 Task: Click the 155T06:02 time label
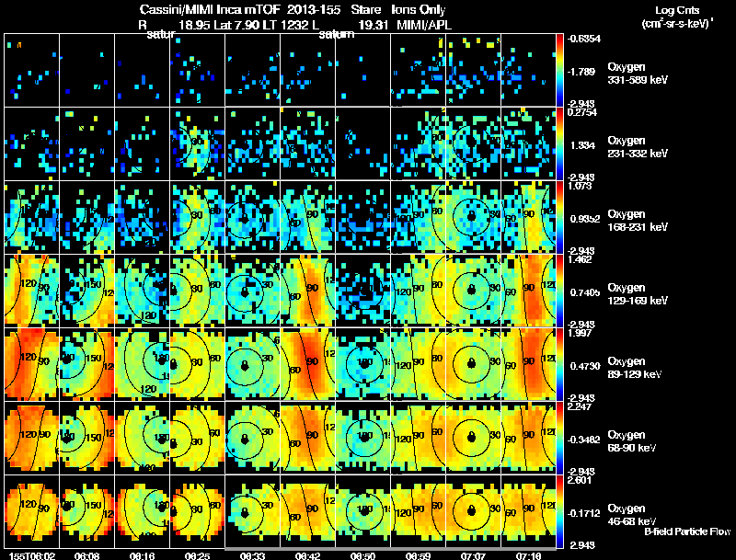pos(32,555)
